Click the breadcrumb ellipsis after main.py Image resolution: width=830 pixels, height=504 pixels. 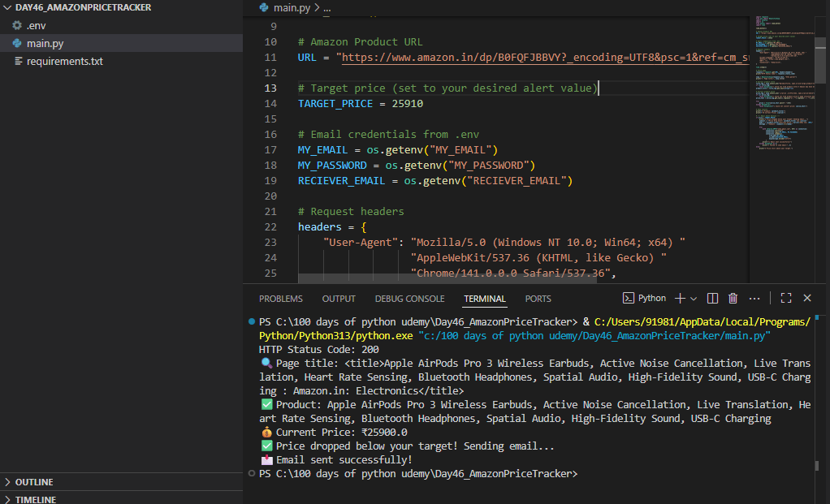point(327,8)
